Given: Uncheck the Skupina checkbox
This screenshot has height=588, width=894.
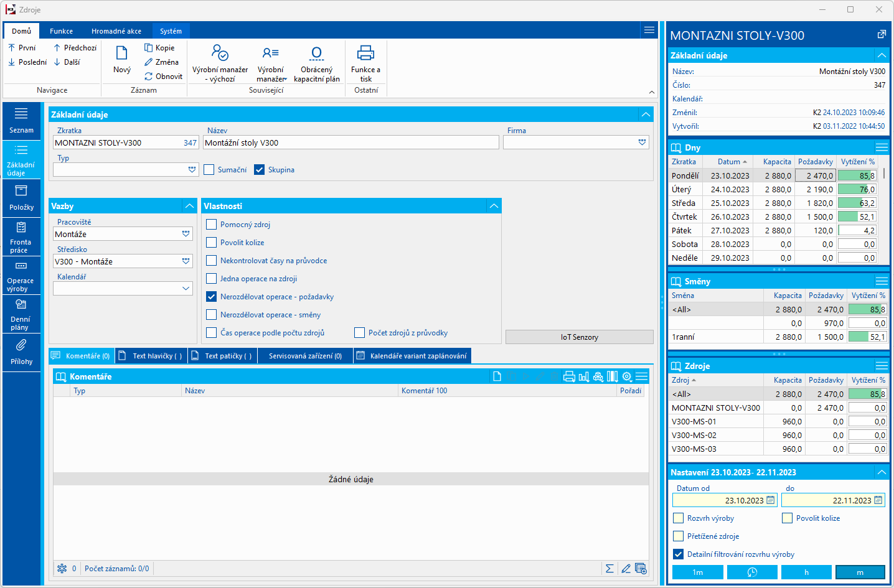Looking at the screenshot, I should 260,170.
